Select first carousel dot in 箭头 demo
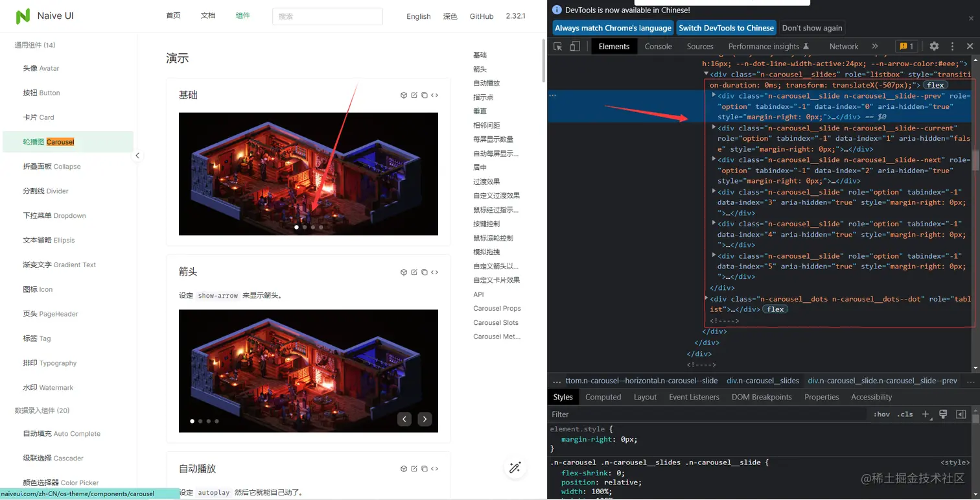This screenshot has width=980, height=500. click(x=192, y=421)
